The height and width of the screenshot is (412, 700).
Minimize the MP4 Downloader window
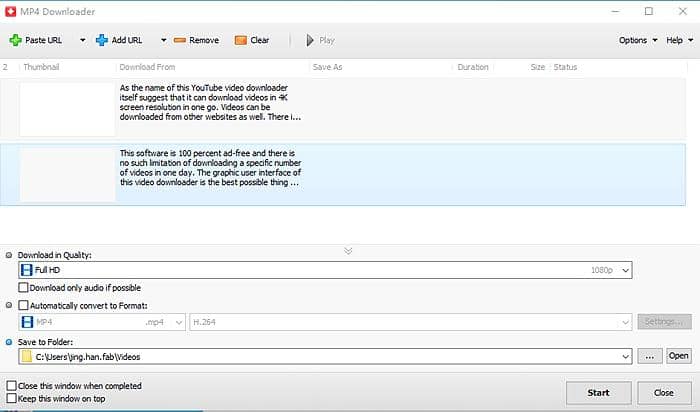pos(615,11)
